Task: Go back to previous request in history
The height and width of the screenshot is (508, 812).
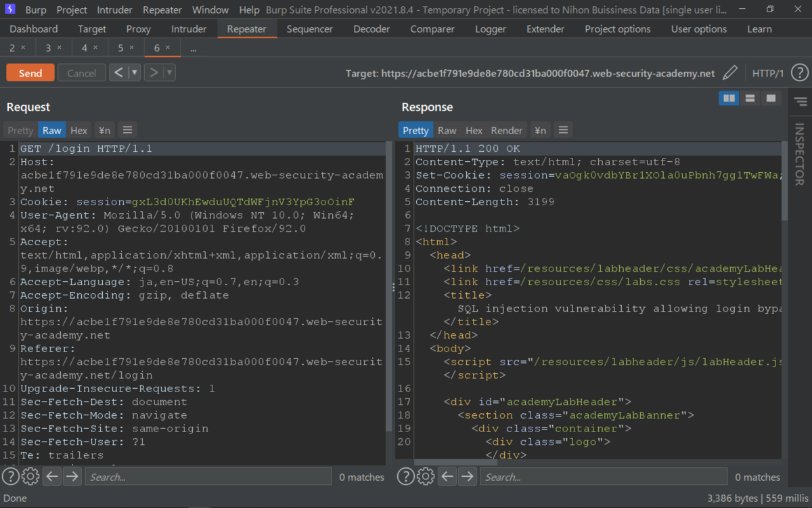Action: tap(118, 72)
